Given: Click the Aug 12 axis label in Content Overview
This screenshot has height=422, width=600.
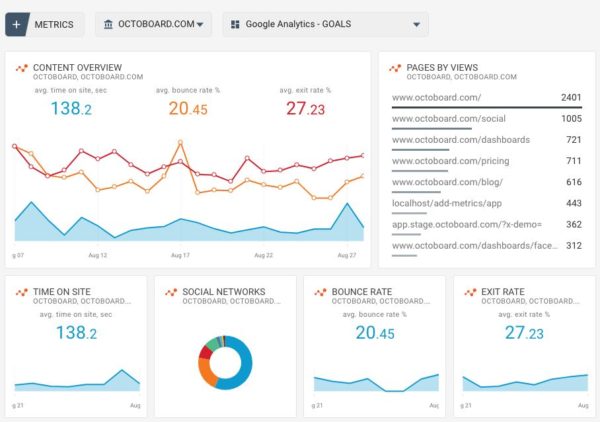Looking at the screenshot, I should pos(98,255).
